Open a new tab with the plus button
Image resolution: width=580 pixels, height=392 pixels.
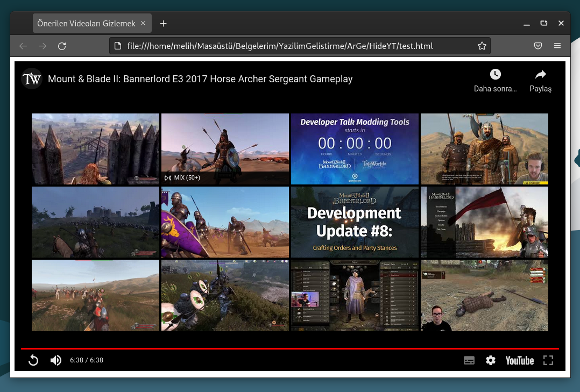163,24
